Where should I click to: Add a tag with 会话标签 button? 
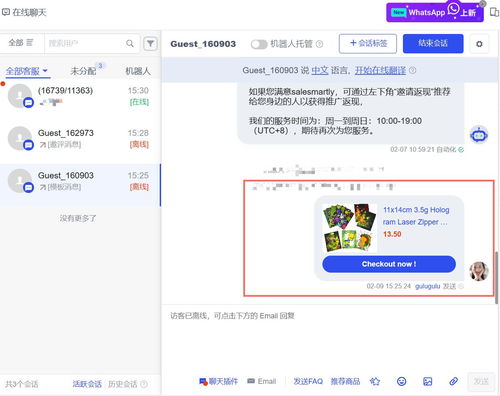click(x=368, y=43)
